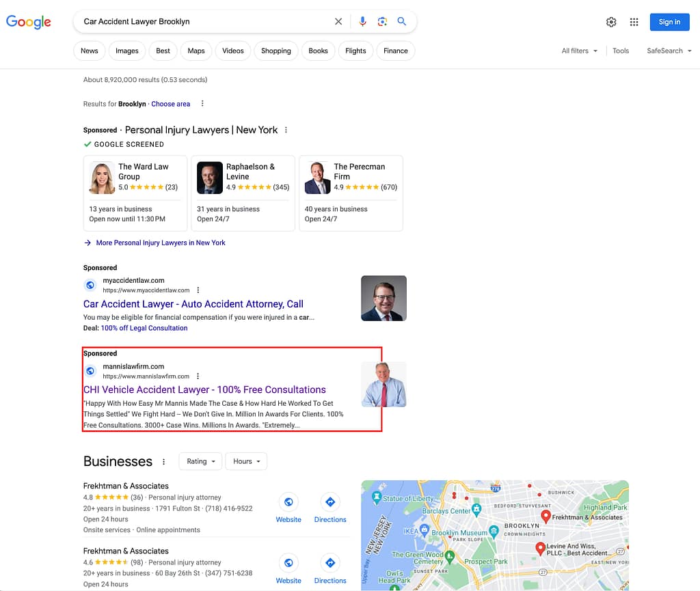Start voice search with microphone icon
700x591 pixels.
point(362,21)
